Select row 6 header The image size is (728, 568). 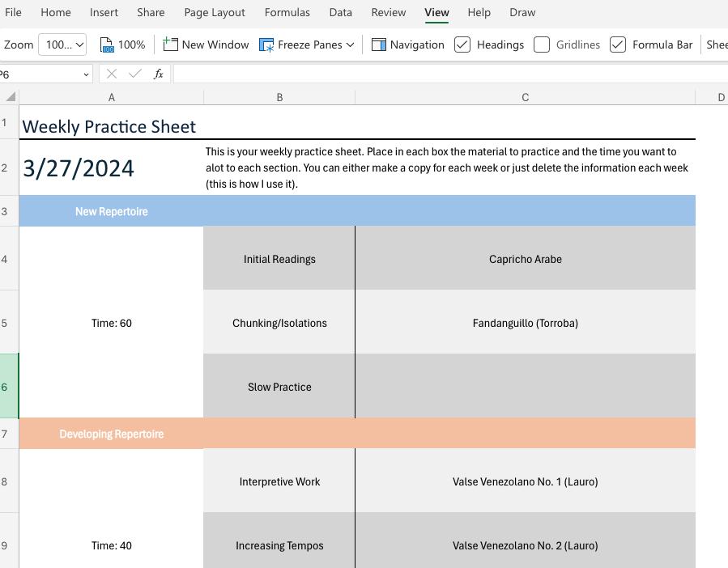point(9,386)
